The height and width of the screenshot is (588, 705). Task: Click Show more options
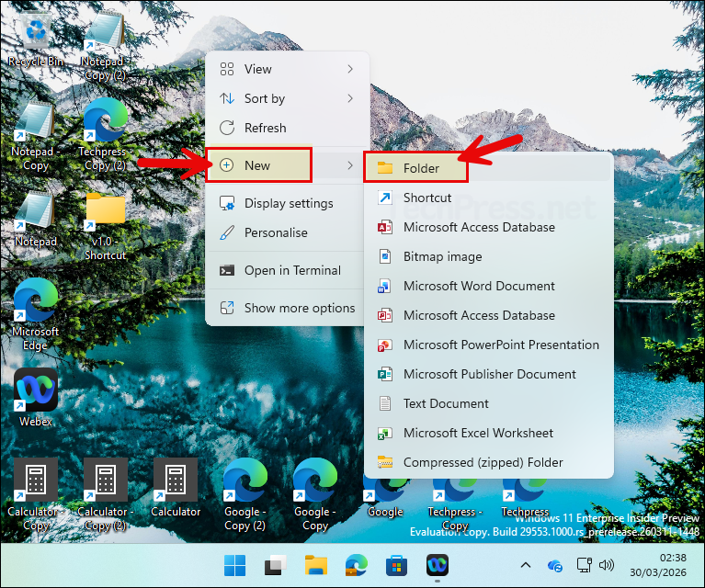coord(288,308)
